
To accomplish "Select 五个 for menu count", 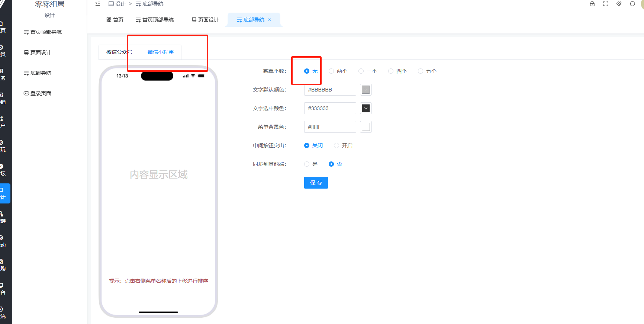I will tap(421, 71).
